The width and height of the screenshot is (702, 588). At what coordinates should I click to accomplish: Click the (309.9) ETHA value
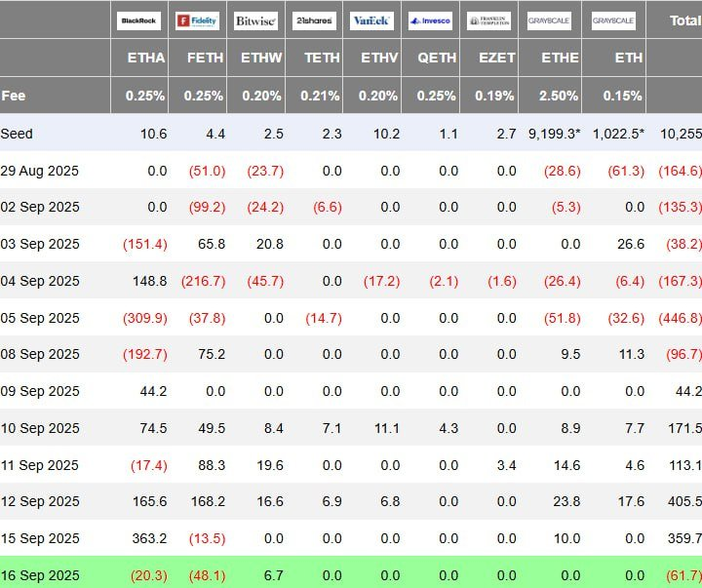tap(145, 318)
